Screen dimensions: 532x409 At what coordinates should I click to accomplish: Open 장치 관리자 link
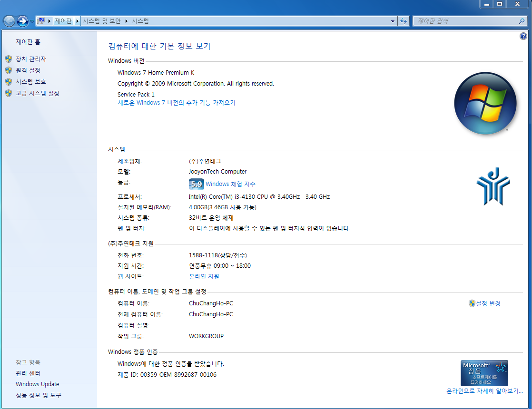[31, 59]
